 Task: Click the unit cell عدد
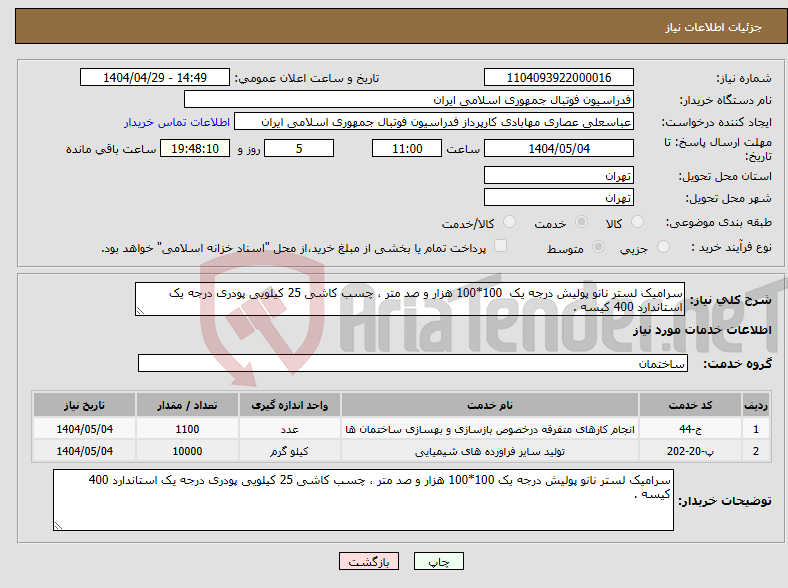[289, 429]
